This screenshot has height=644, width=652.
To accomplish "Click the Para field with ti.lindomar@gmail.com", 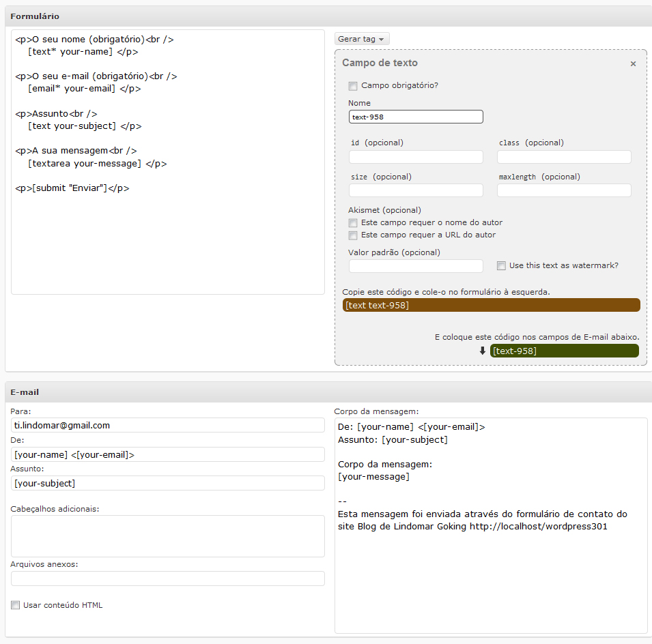I will click(167, 425).
